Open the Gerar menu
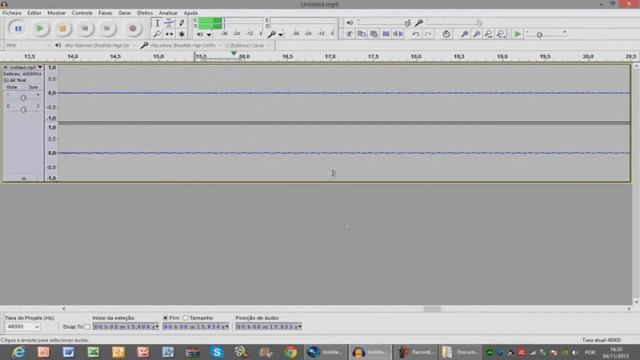 click(124, 13)
